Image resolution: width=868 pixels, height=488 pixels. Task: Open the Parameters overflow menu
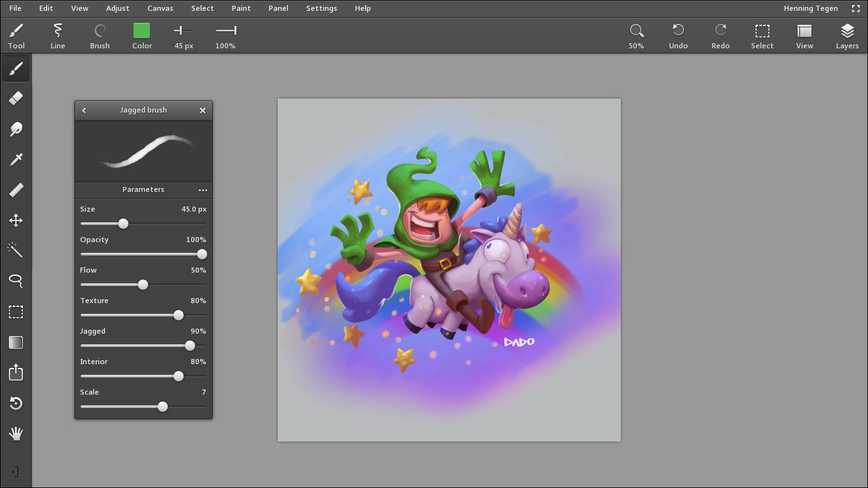tap(203, 189)
